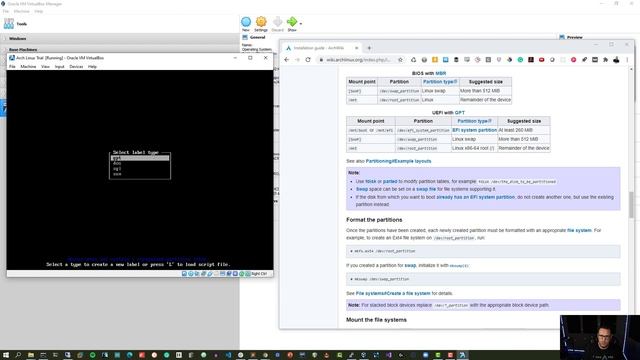Click the mkfs.ext4 /dev/root_partition code block
The width and height of the screenshot is (640, 360).
[483, 251]
